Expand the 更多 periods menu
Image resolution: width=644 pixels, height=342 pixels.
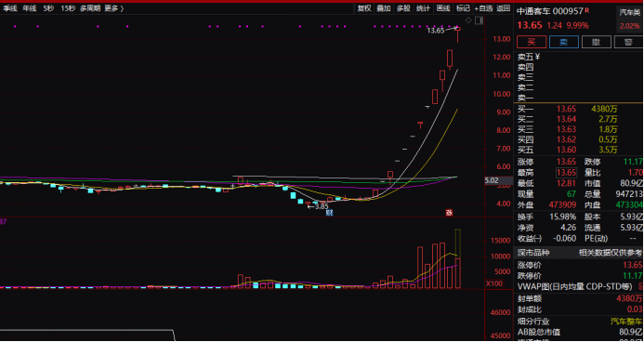(113, 8)
